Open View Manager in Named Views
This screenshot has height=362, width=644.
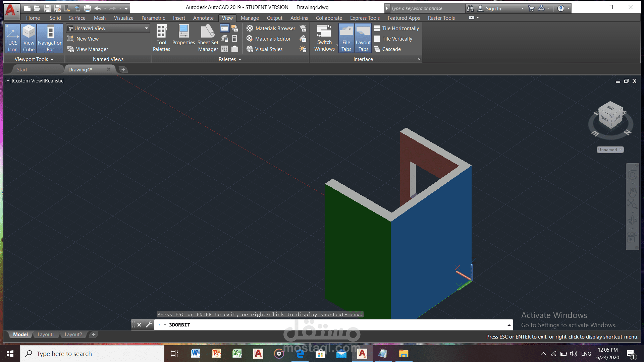pos(88,49)
